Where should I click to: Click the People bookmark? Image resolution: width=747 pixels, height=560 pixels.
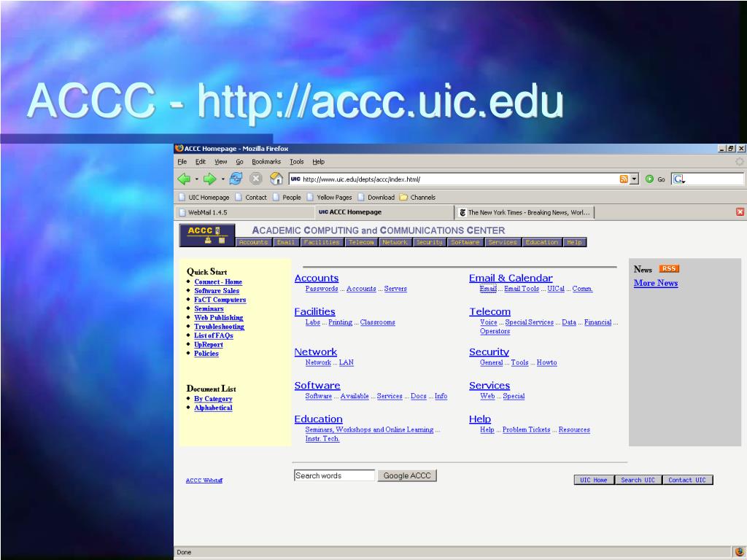[287, 197]
